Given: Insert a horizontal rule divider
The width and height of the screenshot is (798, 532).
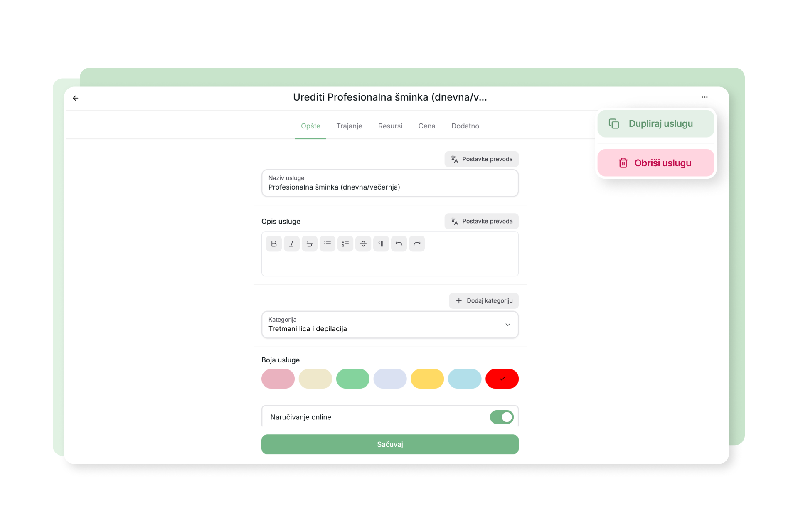Looking at the screenshot, I should [363, 244].
